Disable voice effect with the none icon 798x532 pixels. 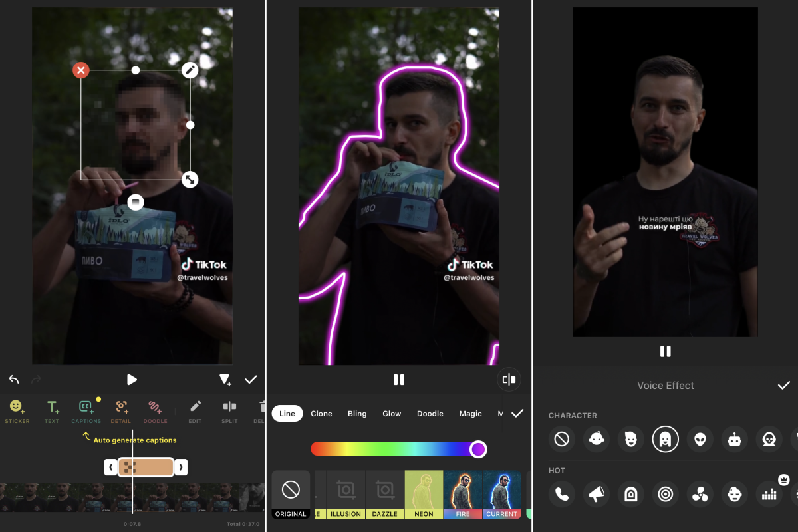point(562,440)
